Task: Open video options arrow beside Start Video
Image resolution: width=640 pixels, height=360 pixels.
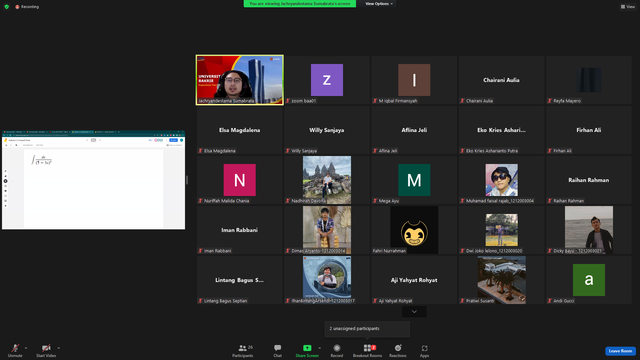Action: [59, 348]
